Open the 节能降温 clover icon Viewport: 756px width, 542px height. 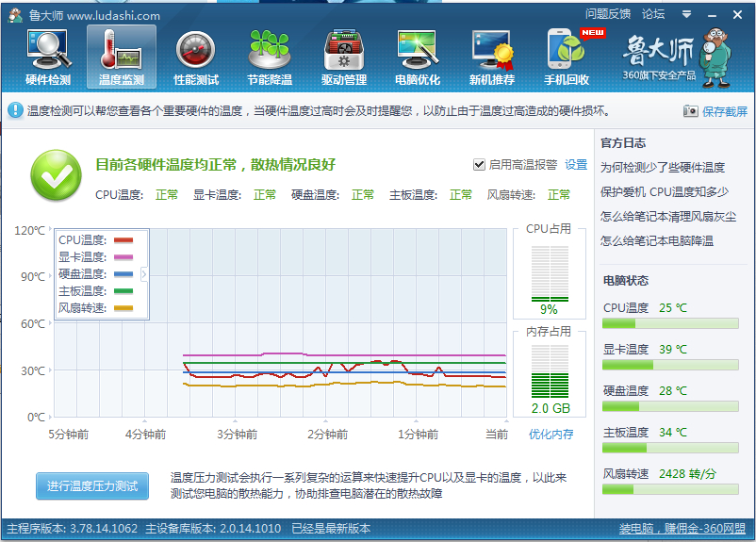[270, 57]
